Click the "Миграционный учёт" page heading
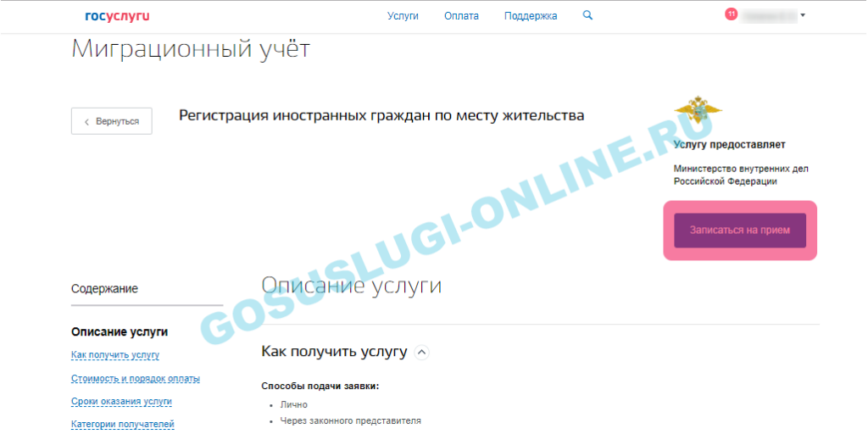 191,49
